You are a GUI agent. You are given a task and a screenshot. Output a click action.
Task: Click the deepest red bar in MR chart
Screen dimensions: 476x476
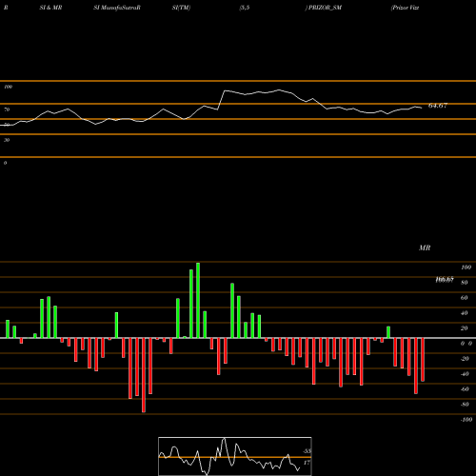point(144,375)
